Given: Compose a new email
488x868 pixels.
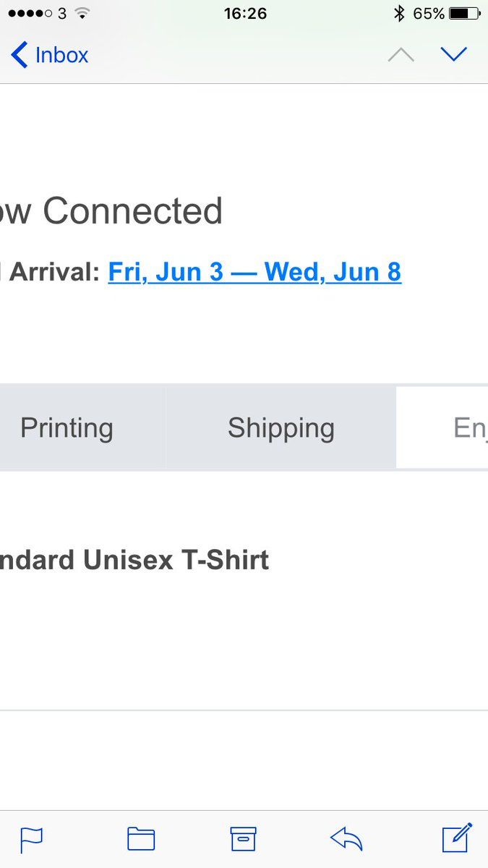Looking at the screenshot, I should (457, 838).
